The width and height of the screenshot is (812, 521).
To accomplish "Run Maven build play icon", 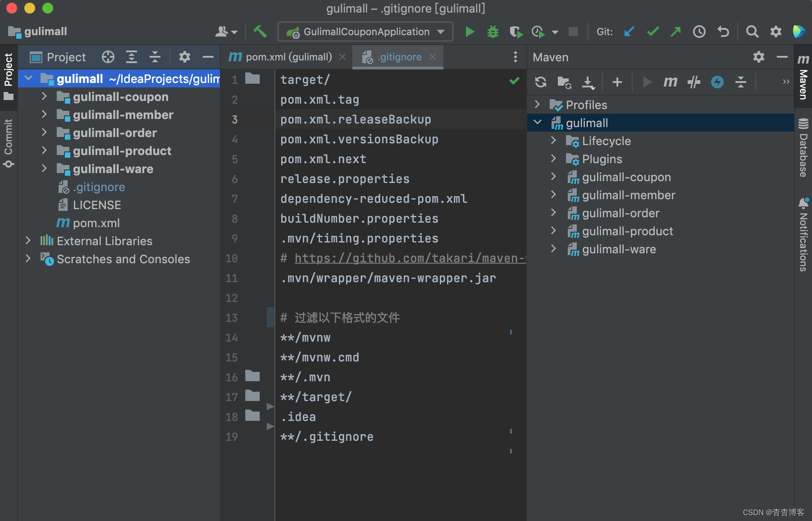I will [x=647, y=82].
